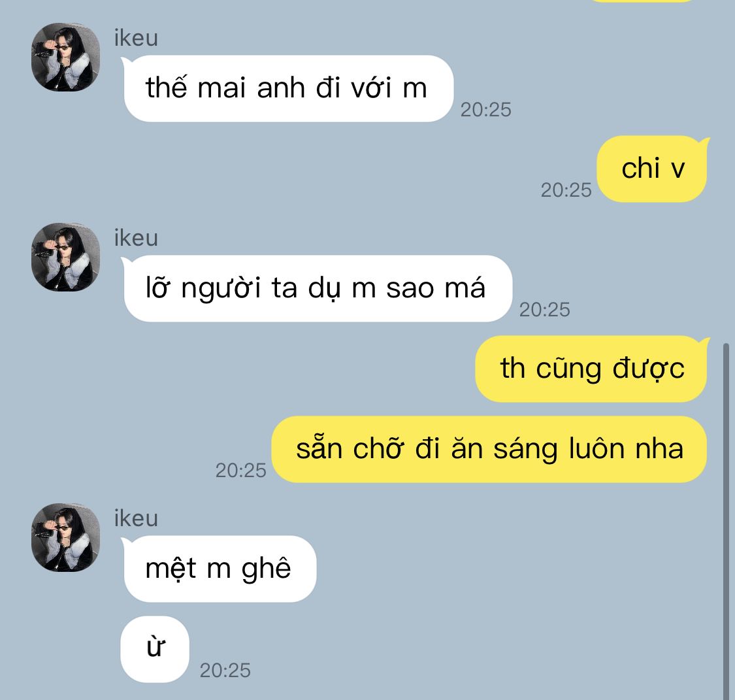Click the 20:25 timestamp beside "ừ" bubble
The width and height of the screenshot is (735, 700).
tap(225, 671)
